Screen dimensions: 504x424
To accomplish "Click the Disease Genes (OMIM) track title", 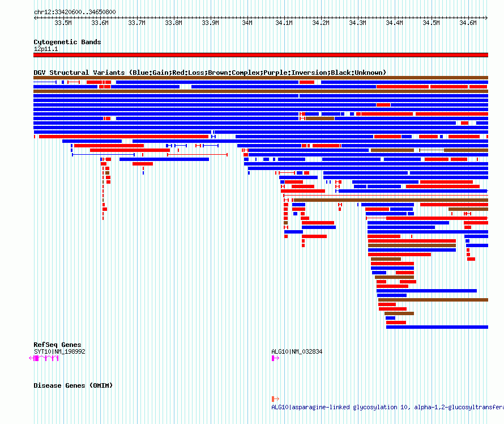I will [x=73, y=385].
